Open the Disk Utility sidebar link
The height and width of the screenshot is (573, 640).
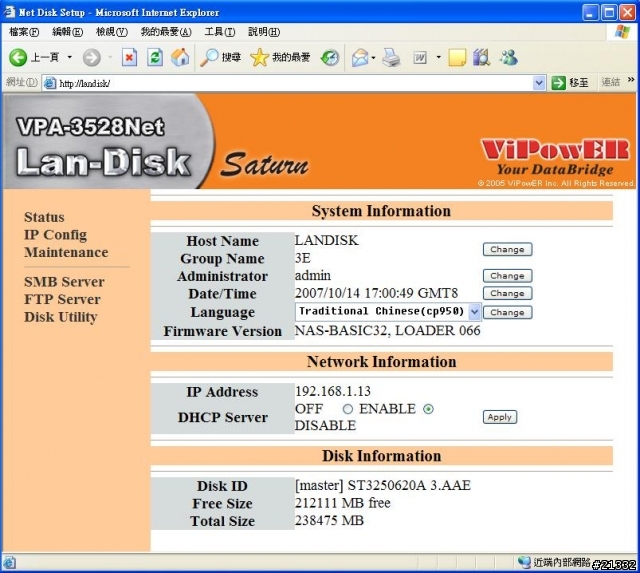pos(60,317)
